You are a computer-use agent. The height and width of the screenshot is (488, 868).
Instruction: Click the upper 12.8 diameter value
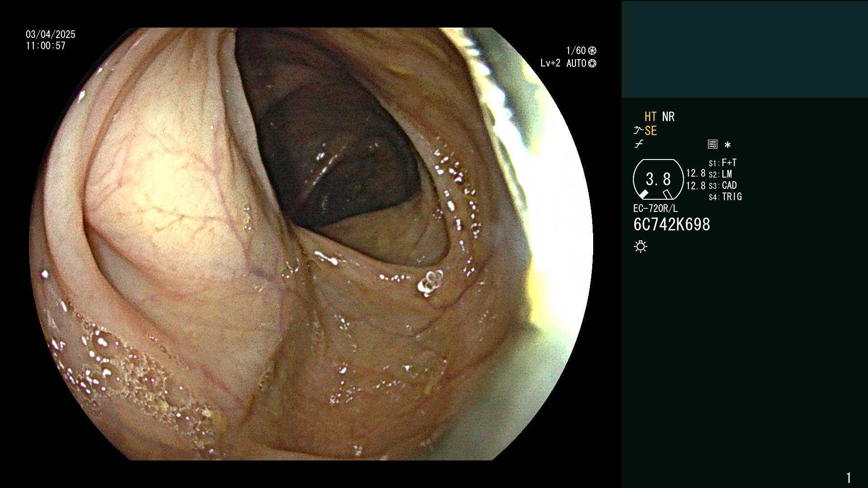point(696,173)
